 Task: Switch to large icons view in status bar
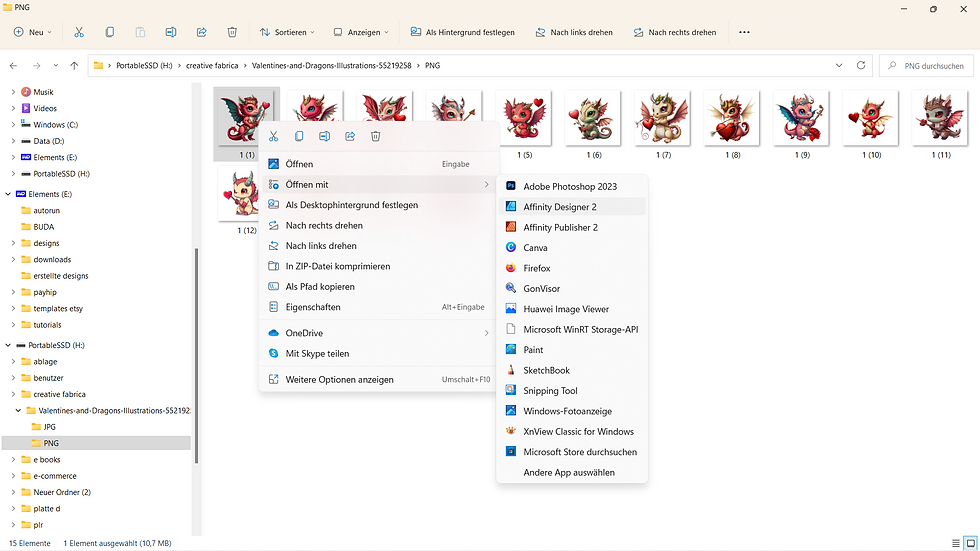pos(971,543)
